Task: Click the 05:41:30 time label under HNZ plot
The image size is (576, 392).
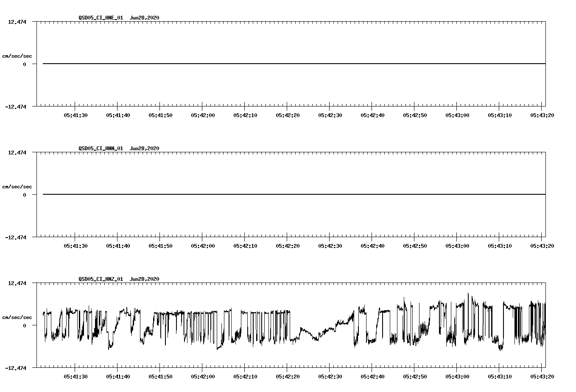Action: (x=75, y=376)
